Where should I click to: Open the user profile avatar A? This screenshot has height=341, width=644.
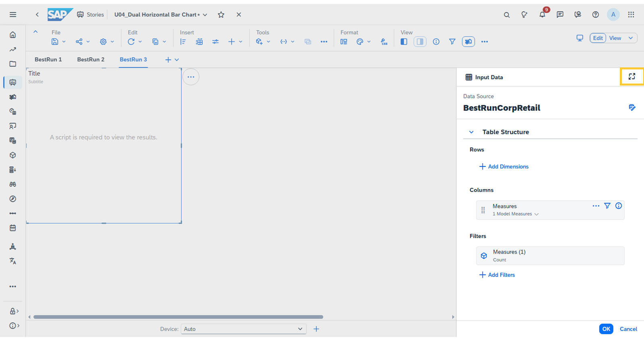(x=613, y=15)
